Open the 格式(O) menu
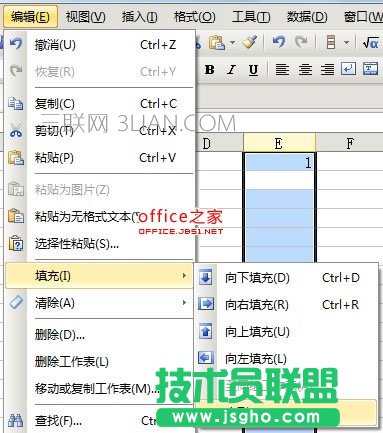The width and height of the screenshot is (383, 433). (195, 16)
